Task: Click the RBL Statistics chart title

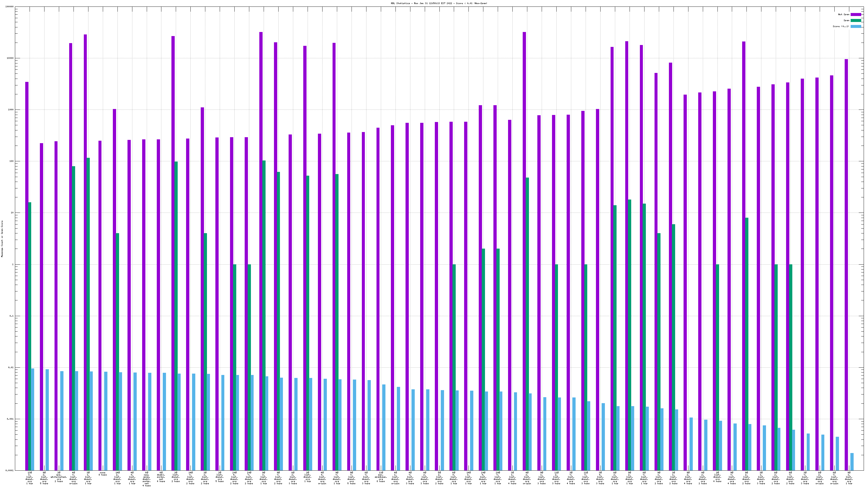Action: pyautogui.click(x=439, y=3)
